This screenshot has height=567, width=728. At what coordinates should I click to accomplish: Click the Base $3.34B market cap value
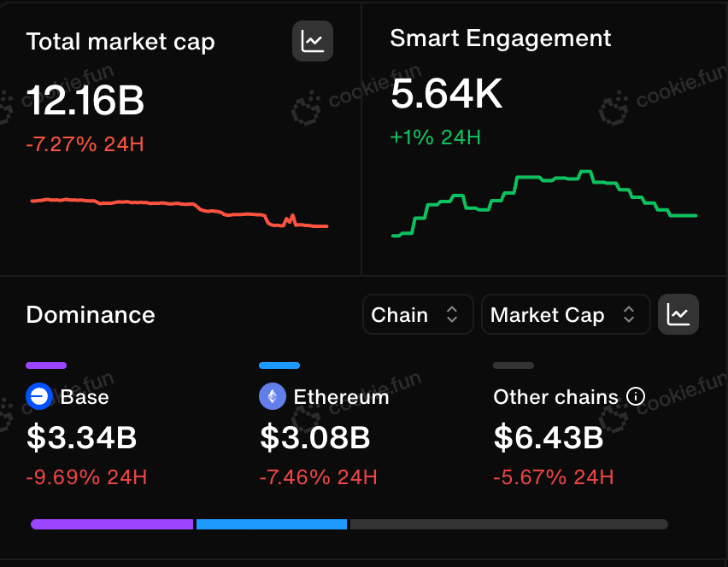[82, 437]
